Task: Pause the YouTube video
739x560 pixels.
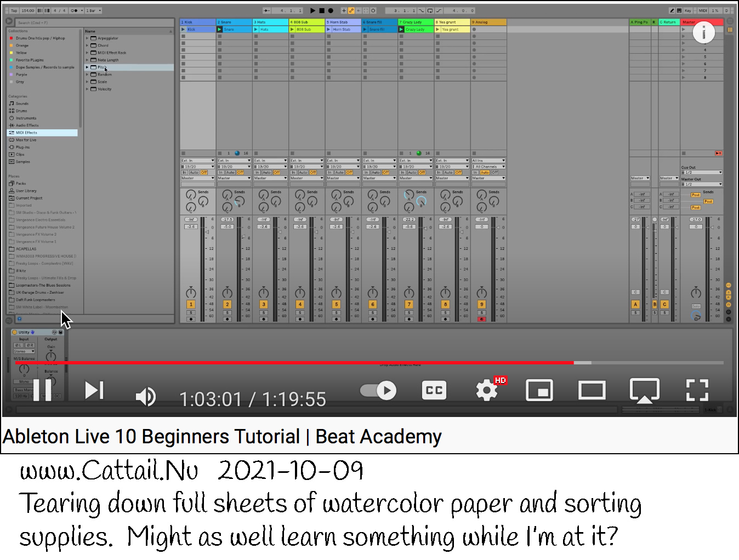Action: point(42,390)
